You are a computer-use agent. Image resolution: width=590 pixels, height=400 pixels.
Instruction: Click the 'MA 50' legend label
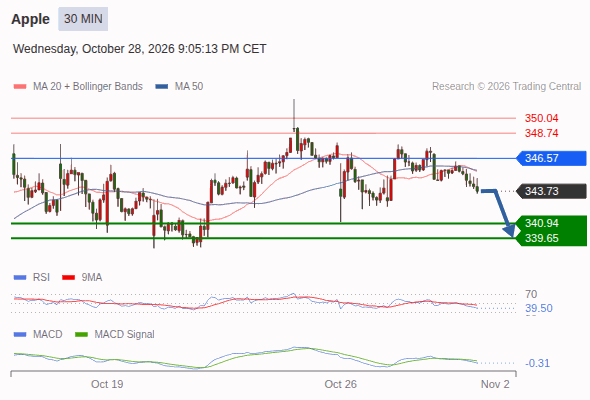pos(189,87)
